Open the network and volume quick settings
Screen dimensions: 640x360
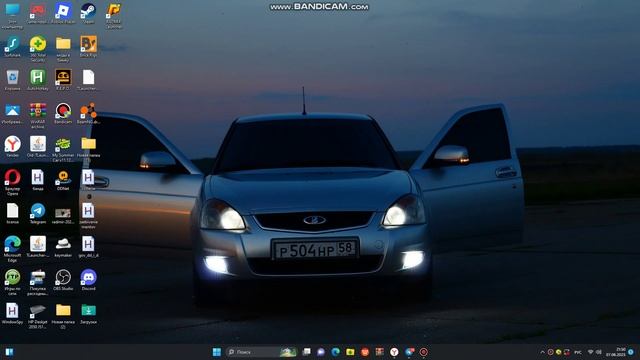pos(595,352)
